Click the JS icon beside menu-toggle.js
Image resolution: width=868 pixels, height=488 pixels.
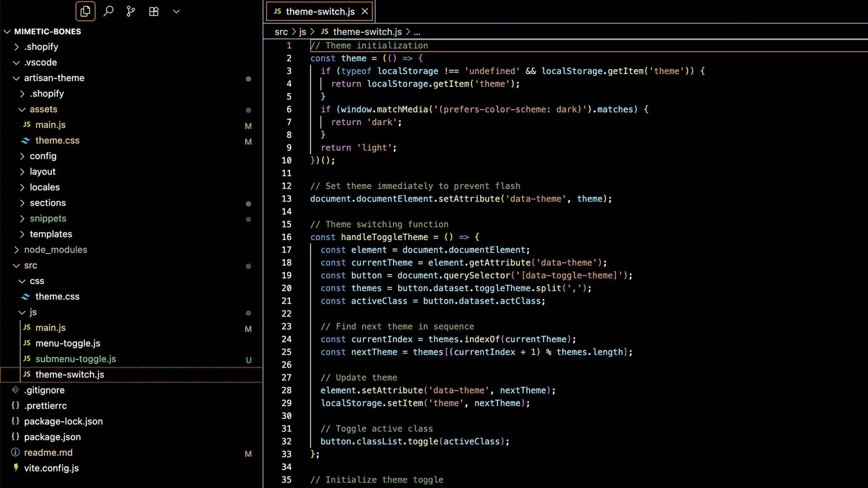pyautogui.click(x=27, y=343)
